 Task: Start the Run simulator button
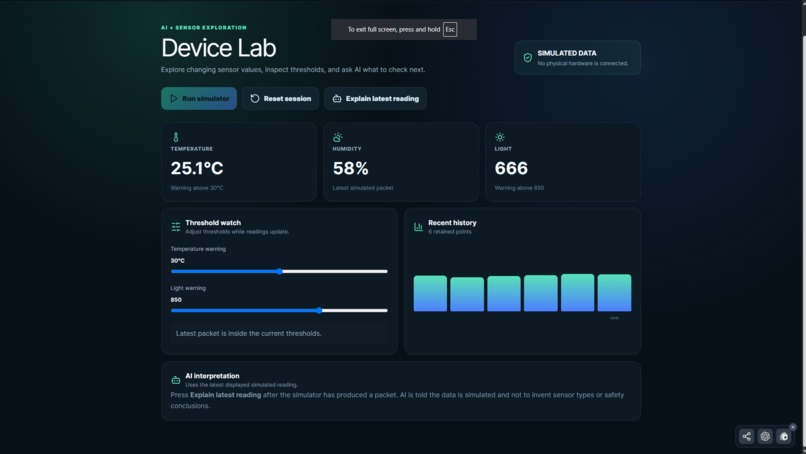[199, 98]
